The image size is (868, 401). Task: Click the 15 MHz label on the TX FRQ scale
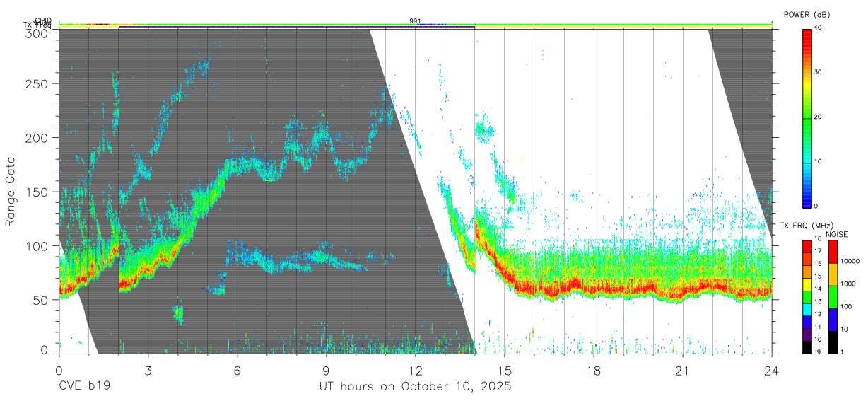pos(816,277)
